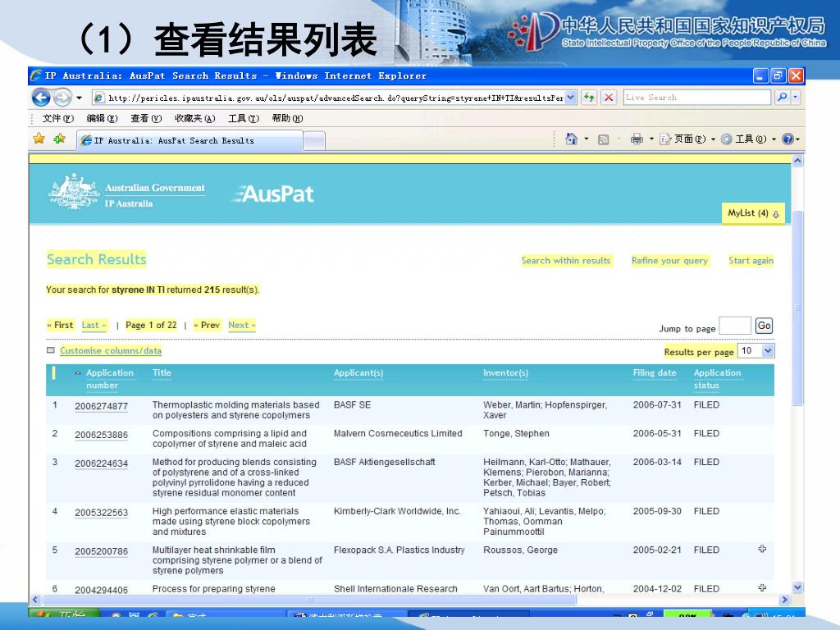Viewport: 840px width, 630px height.
Task: Open the 工具(T) menu in menu bar
Action: (243, 118)
